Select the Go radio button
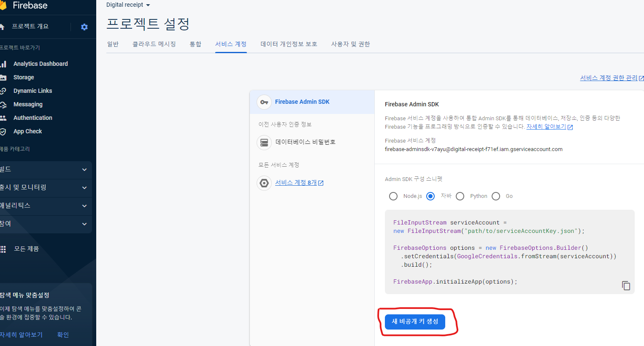Image resolution: width=644 pixels, height=346 pixels. pos(496,196)
